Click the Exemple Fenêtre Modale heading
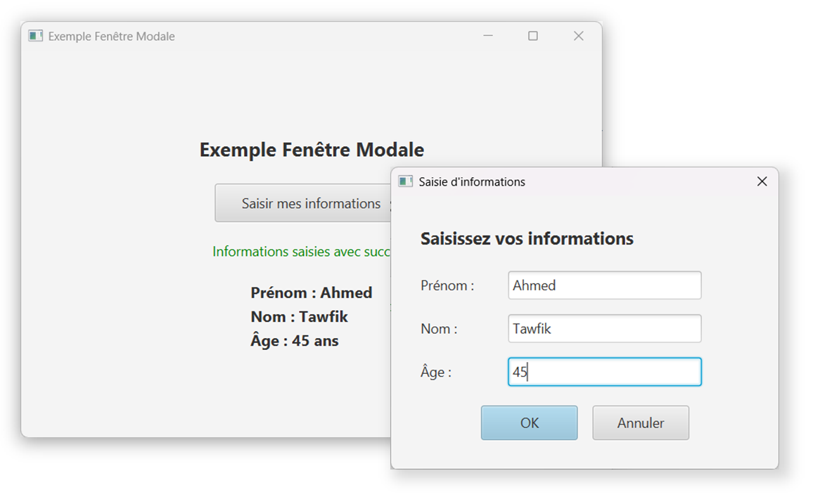 pos(312,149)
